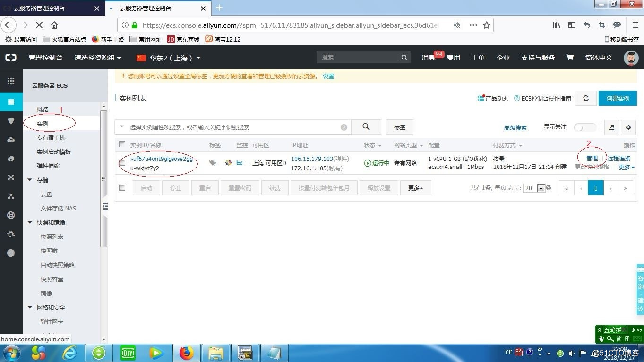
Task: Select 实例 in the ECS sidebar
Action: coord(43,123)
